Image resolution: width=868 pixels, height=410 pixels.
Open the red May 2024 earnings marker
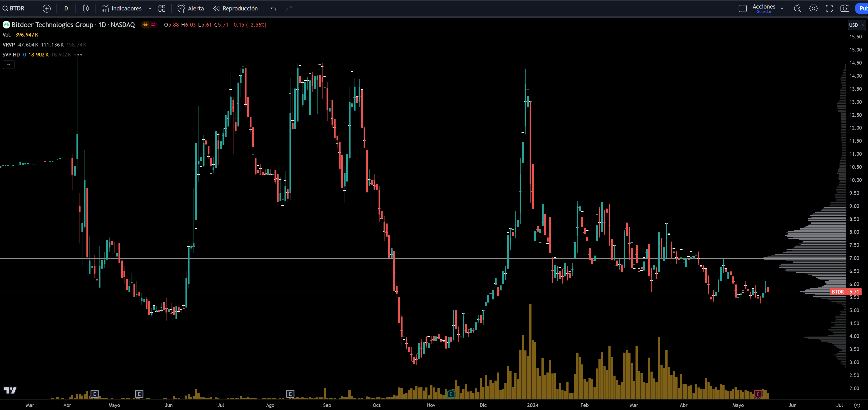pos(758,394)
